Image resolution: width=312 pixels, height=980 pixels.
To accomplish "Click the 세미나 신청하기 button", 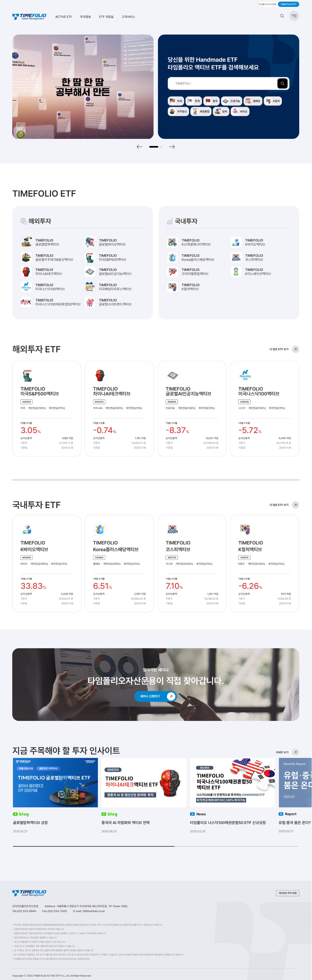I will point(156,697).
